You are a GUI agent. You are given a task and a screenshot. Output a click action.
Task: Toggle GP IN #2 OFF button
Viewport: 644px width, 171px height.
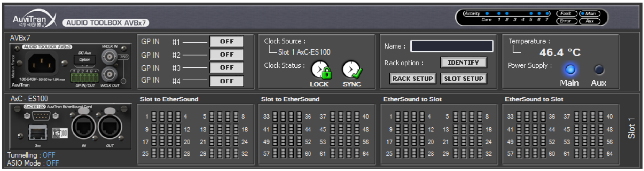point(227,55)
